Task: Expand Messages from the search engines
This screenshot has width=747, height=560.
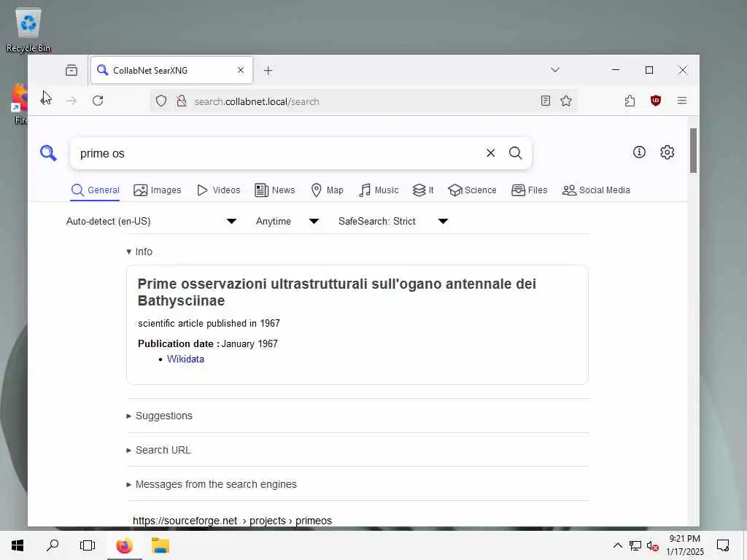Action: coord(211,484)
